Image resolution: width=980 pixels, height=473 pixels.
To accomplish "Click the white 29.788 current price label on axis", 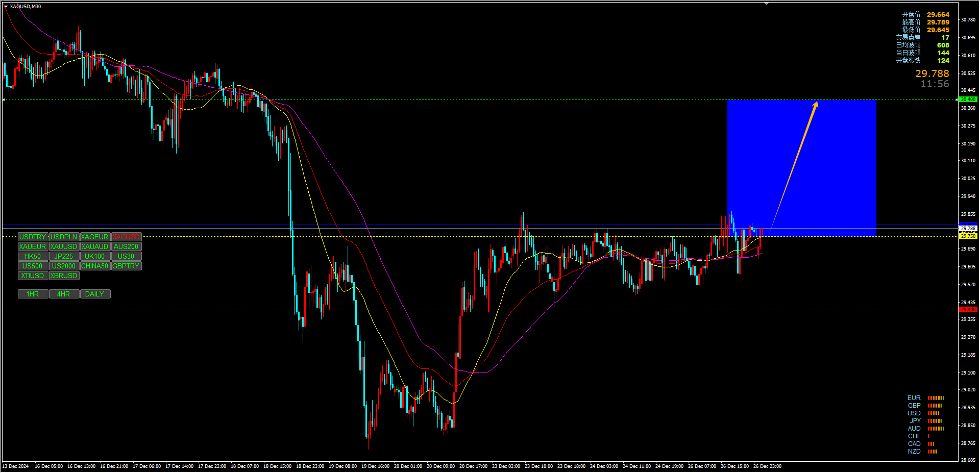I will click(x=968, y=229).
